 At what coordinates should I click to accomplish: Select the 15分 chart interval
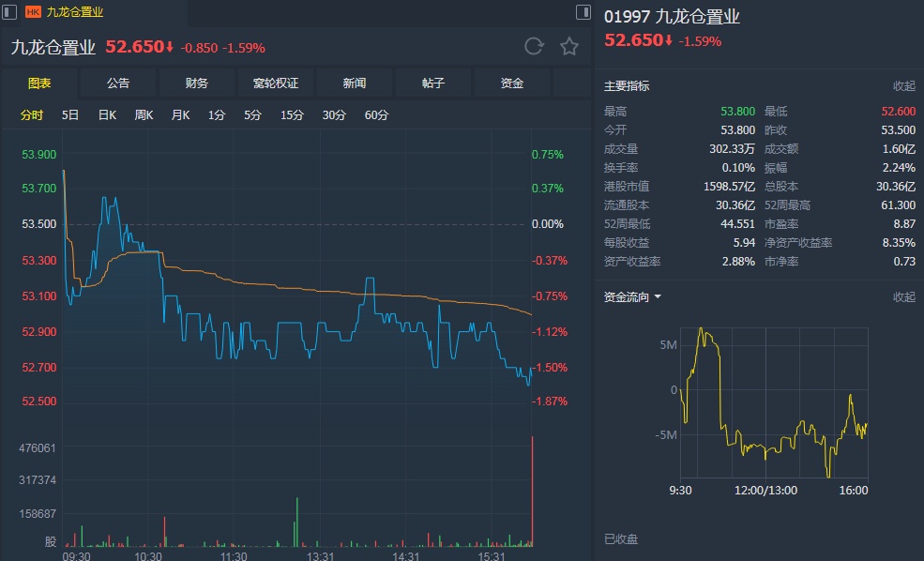pos(292,114)
